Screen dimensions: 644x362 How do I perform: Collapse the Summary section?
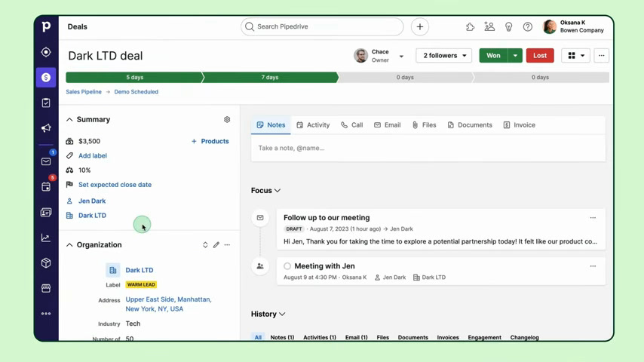[69, 120]
